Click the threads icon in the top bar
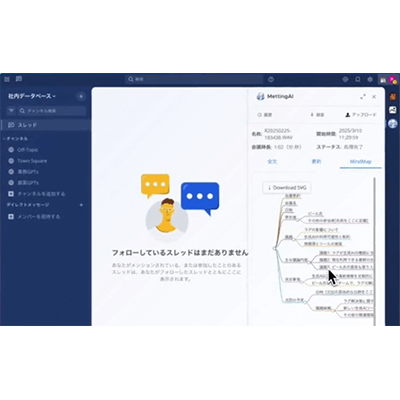The width and height of the screenshot is (400, 400). point(19,79)
